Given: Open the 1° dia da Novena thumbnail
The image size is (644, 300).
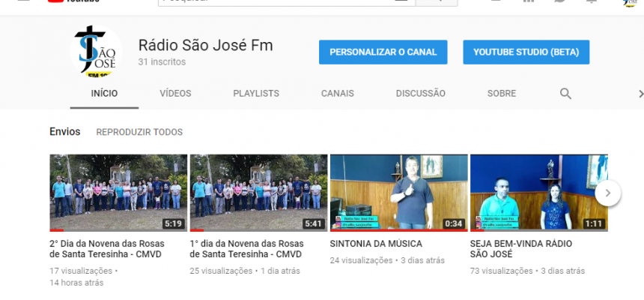Looking at the screenshot, I should coord(259,193).
